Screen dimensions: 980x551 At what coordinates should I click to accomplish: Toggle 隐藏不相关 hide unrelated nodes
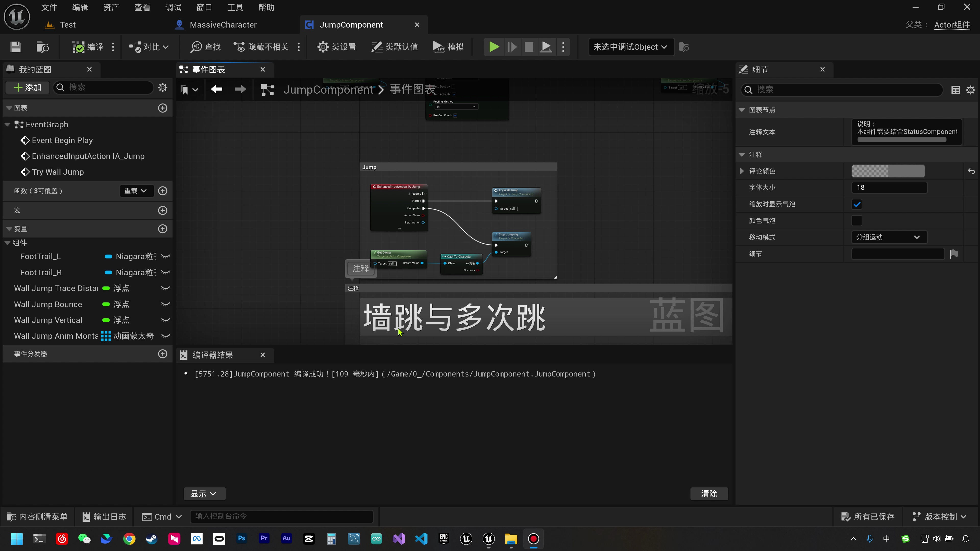pyautogui.click(x=261, y=47)
